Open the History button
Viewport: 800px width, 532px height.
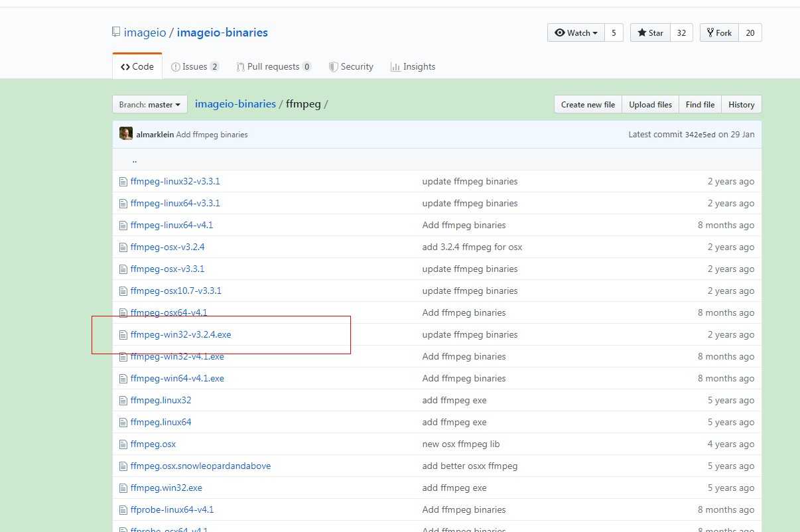point(741,104)
